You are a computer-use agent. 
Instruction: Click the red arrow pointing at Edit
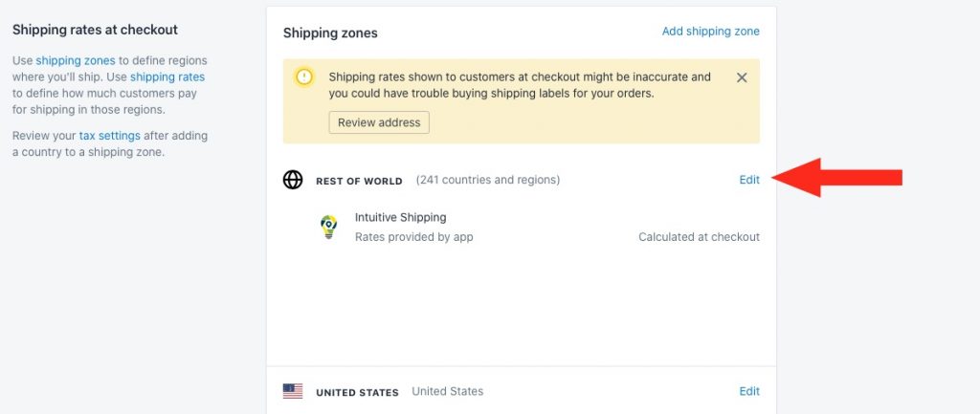pos(837,178)
